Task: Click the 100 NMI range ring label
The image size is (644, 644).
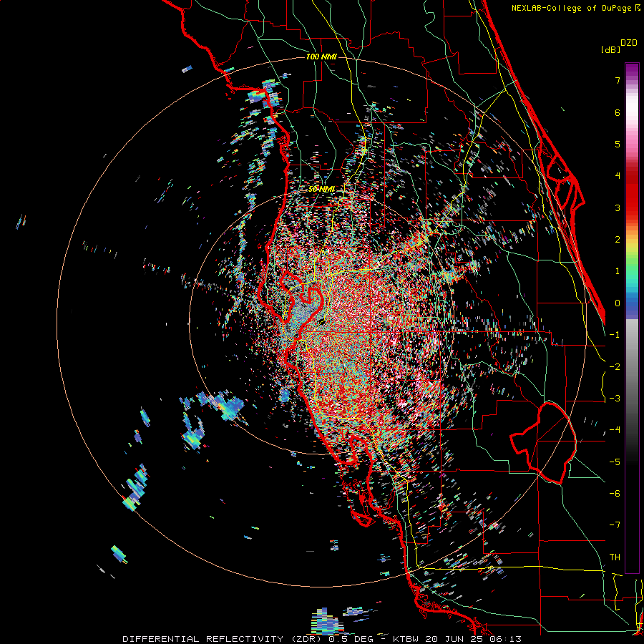Action: click(x=321, y=57)
